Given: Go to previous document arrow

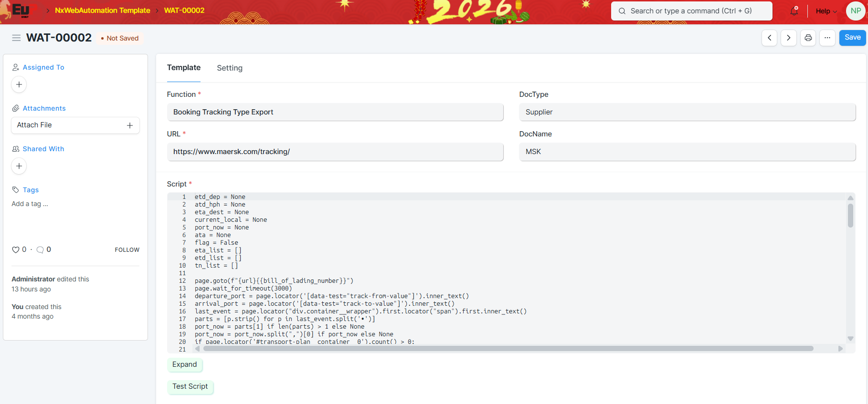Looking at the screenshot, I should 769,38.
